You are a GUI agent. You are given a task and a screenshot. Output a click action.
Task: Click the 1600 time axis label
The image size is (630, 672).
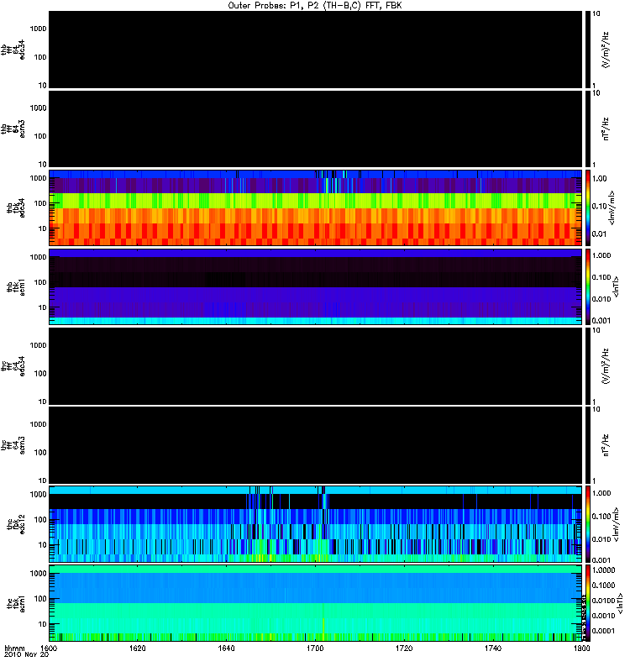pos(49,648)
